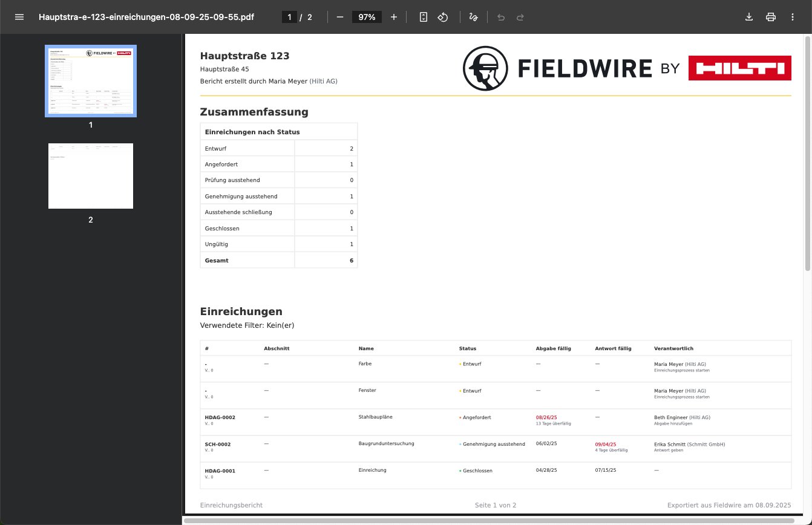The height and width of the screenshot is (525, 812).
Task: Download the PDF file
Action: [x=749, y=17]
